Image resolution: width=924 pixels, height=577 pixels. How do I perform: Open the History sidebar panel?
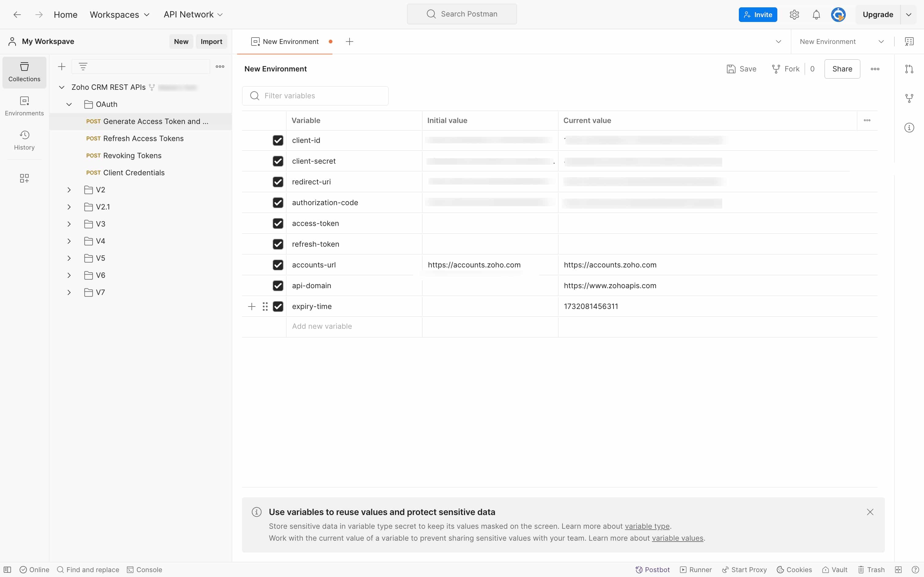coord(24,140)
